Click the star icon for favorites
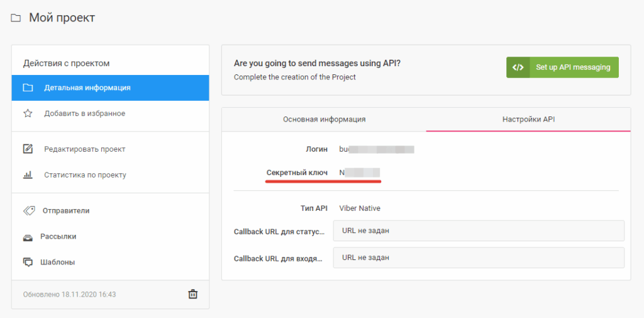The width and height of the screenshot is (644, 318). (x=28, y=113)
